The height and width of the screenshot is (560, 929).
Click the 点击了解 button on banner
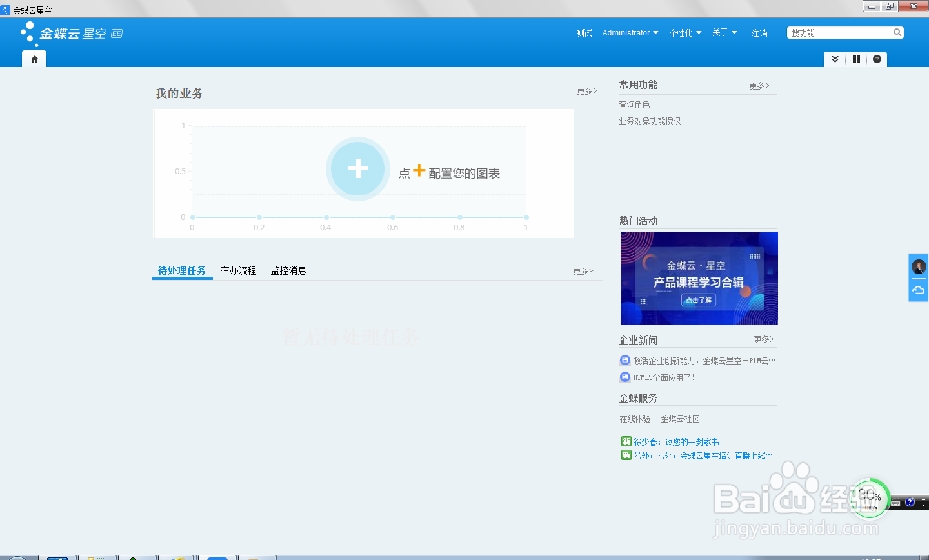tap(699, 300)
